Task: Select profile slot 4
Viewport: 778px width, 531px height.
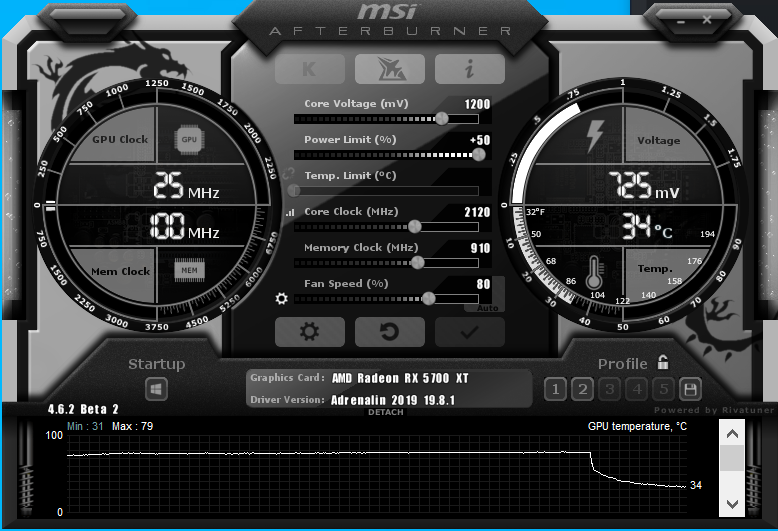Action: (x=637, y=390)
